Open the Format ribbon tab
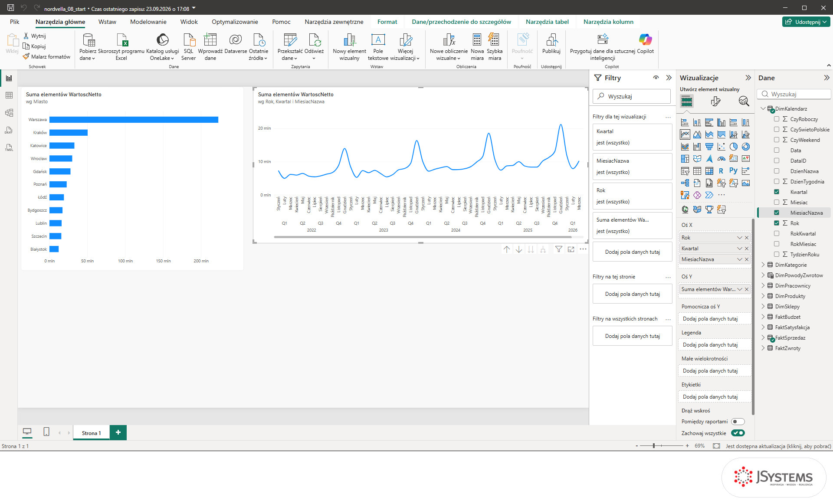The width and height of the screenshot is (833, 504). pyautogui.click(x=387, y=22)
